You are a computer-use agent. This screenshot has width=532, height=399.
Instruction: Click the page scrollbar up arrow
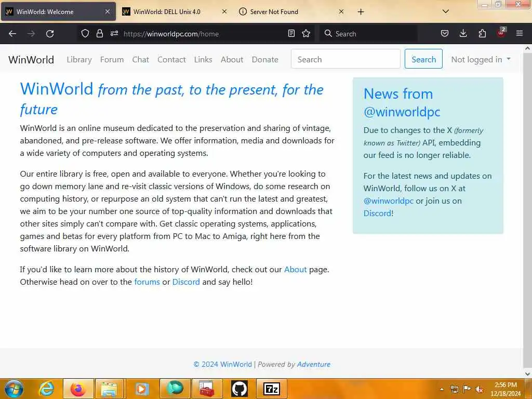[527, 48]
